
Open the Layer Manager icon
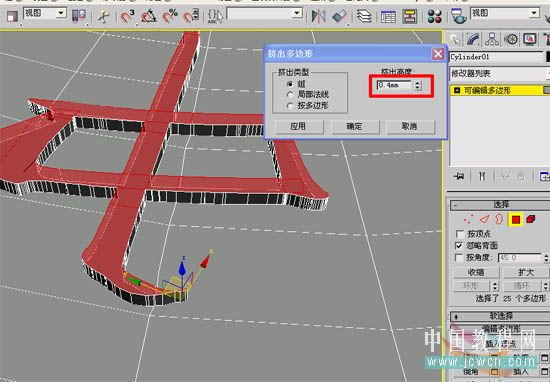tap(364, 16)
